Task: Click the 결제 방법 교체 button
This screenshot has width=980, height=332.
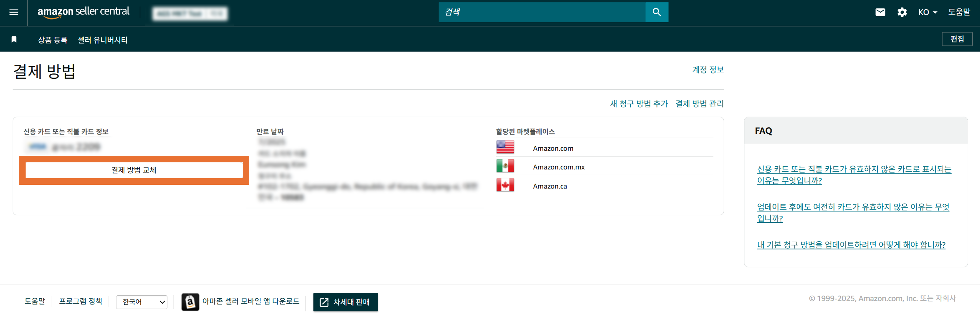Action: (134, 170)
